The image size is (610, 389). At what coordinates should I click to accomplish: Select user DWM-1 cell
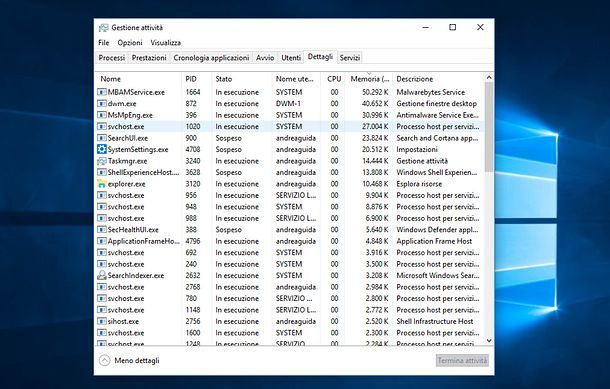[288, 103]
